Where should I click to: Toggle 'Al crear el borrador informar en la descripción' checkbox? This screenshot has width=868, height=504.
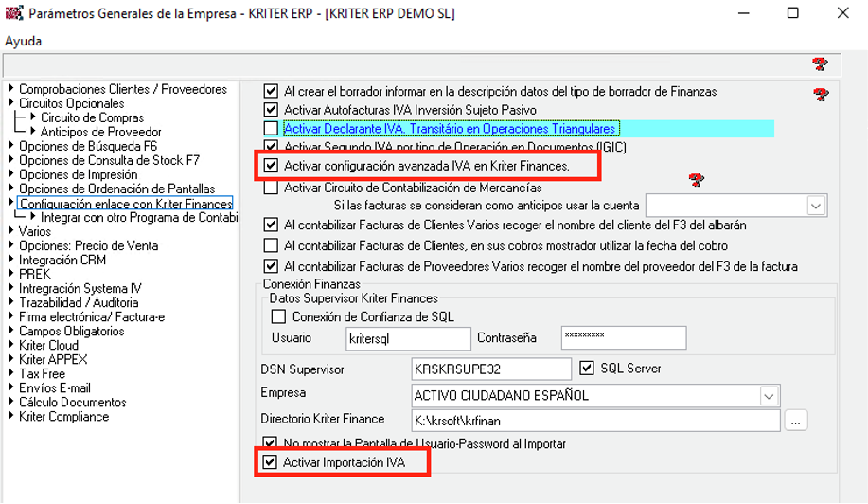click(x=271, y=91)
